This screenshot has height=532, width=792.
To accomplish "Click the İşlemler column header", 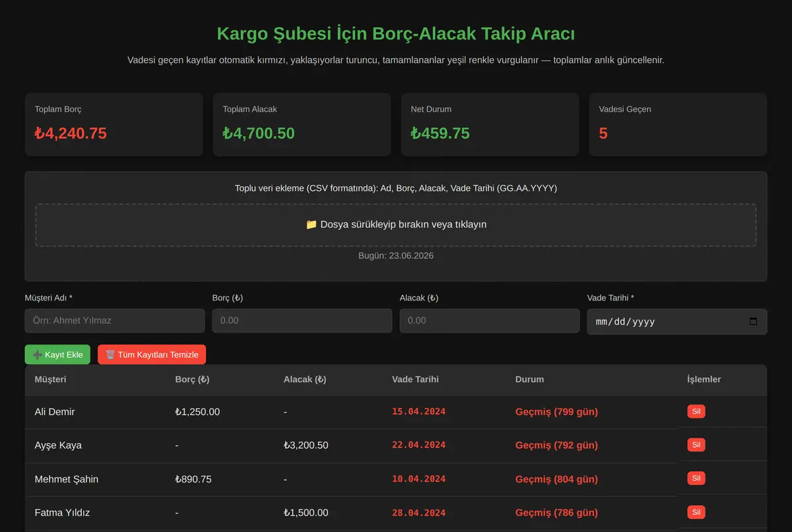I will pos(704,380).
